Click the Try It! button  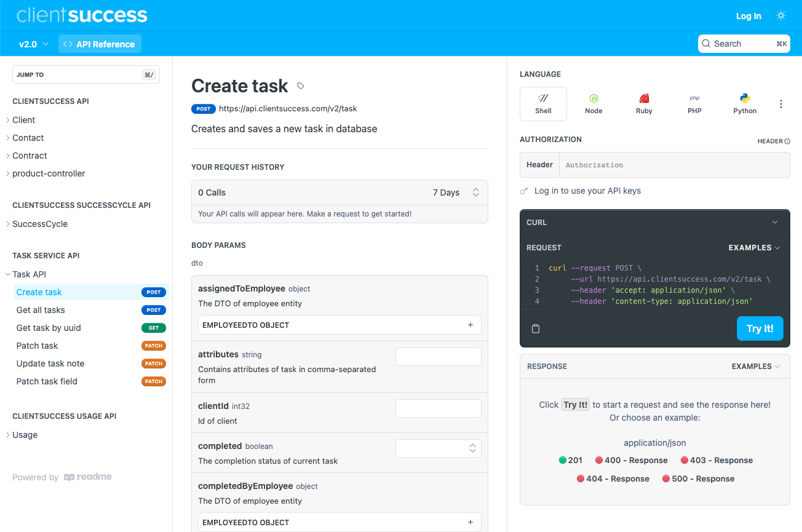760,328
